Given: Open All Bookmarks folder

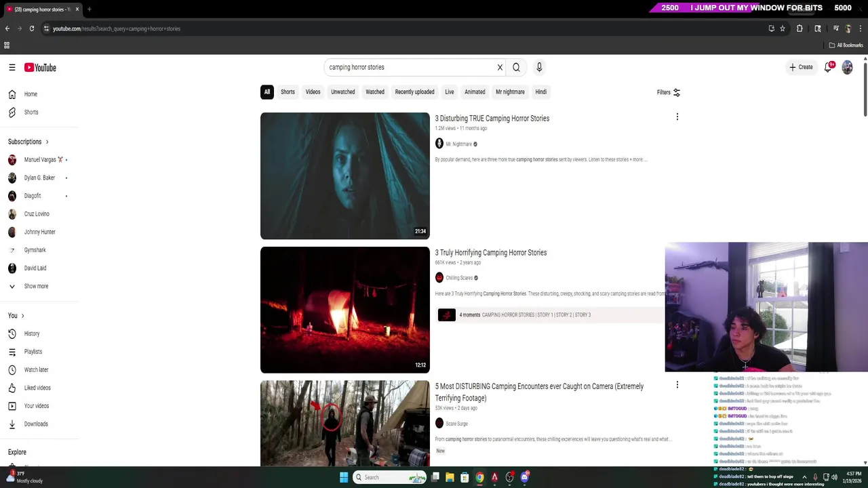Looking at the screenshot, I should click(x=846, y=45).
